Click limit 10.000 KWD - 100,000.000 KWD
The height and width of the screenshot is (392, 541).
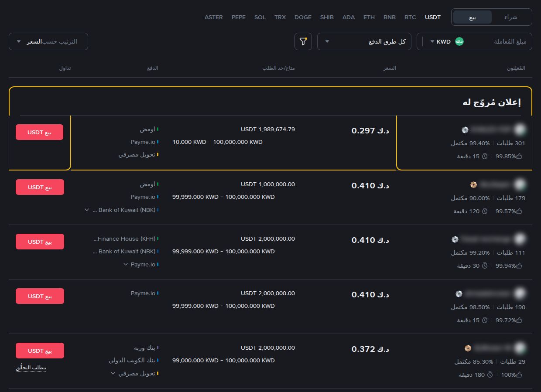[218, 142]
